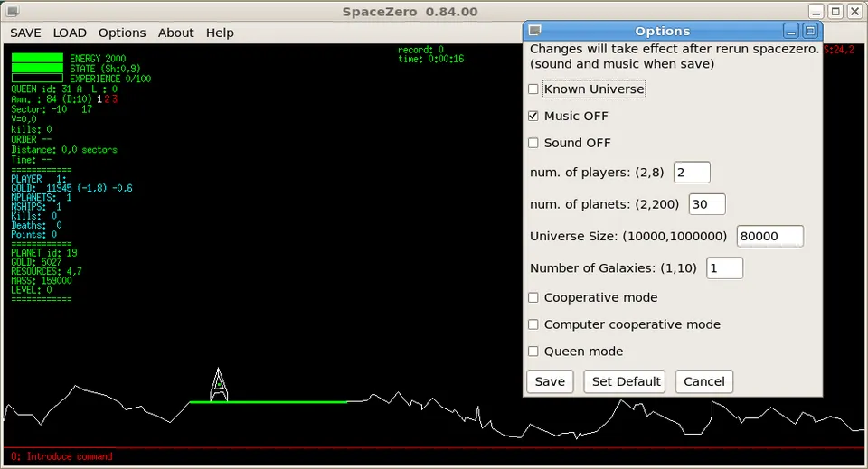Click the 'RESOURCES: 4,7' line

coord(46,271)
